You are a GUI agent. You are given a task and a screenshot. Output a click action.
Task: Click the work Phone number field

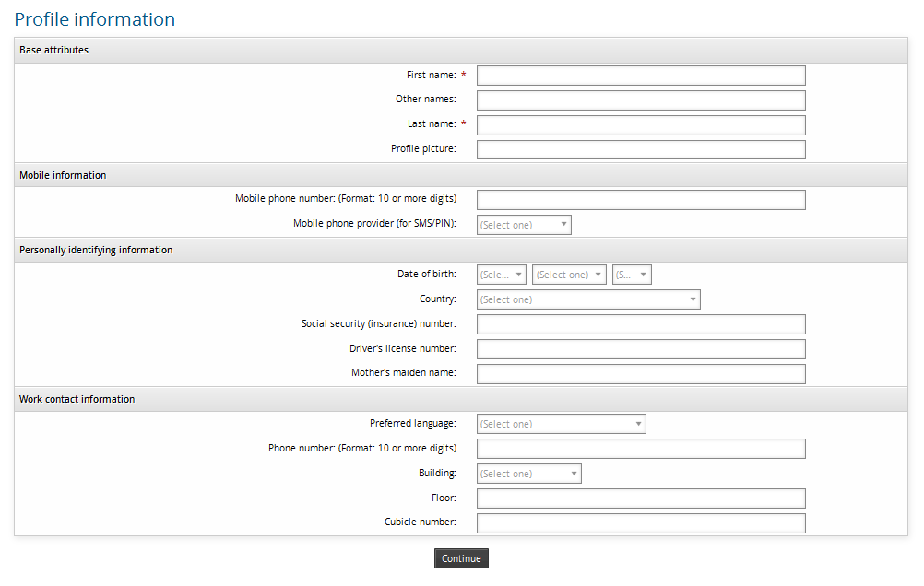tap(641, 449)
